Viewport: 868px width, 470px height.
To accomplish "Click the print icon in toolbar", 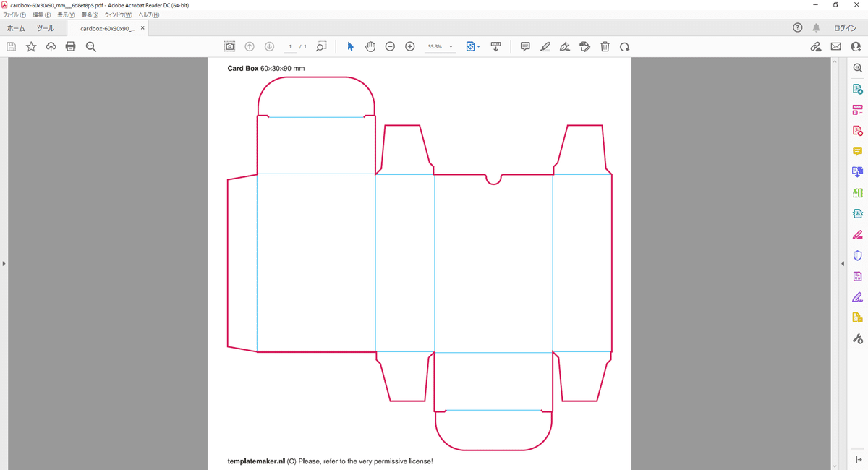I will click(70, 46).
